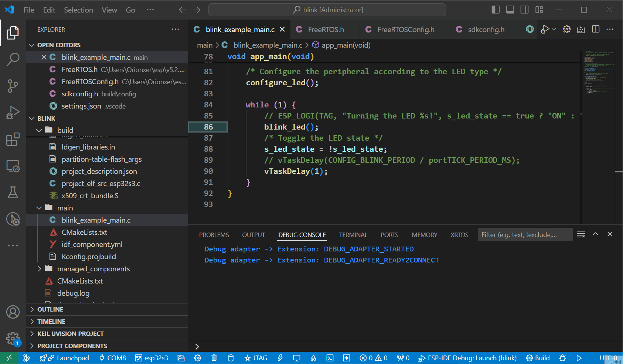Open the Testing flask view
Screen dimensions: 623x364
tap(13, 192)
